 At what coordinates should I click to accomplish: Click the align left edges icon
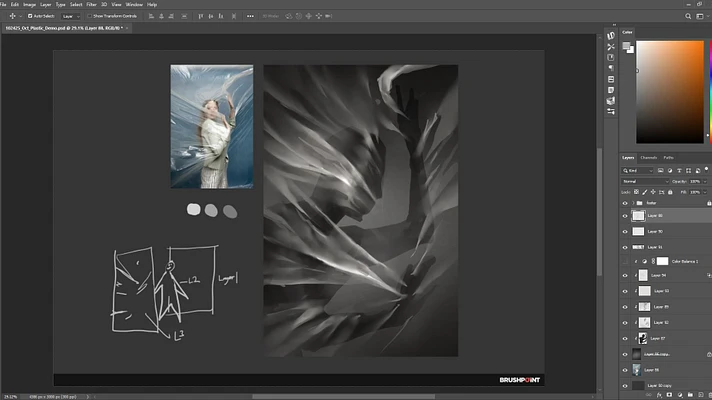151,16
